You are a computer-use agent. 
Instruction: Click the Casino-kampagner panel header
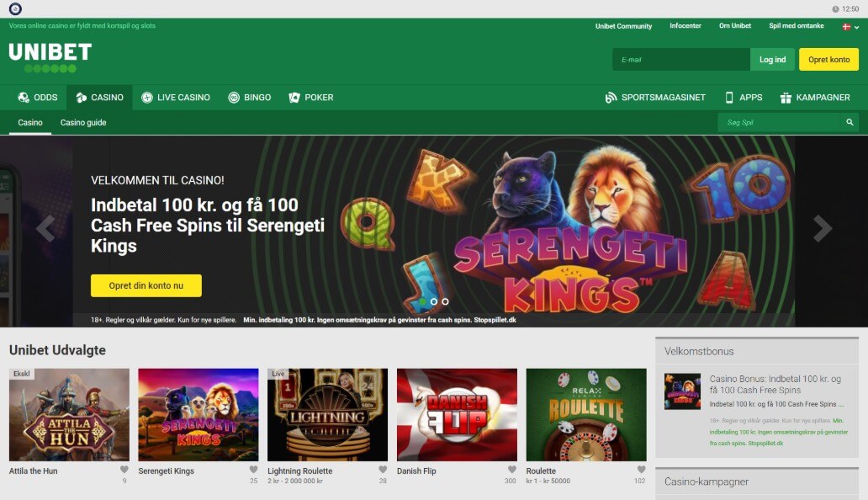(x=757, y=481)
